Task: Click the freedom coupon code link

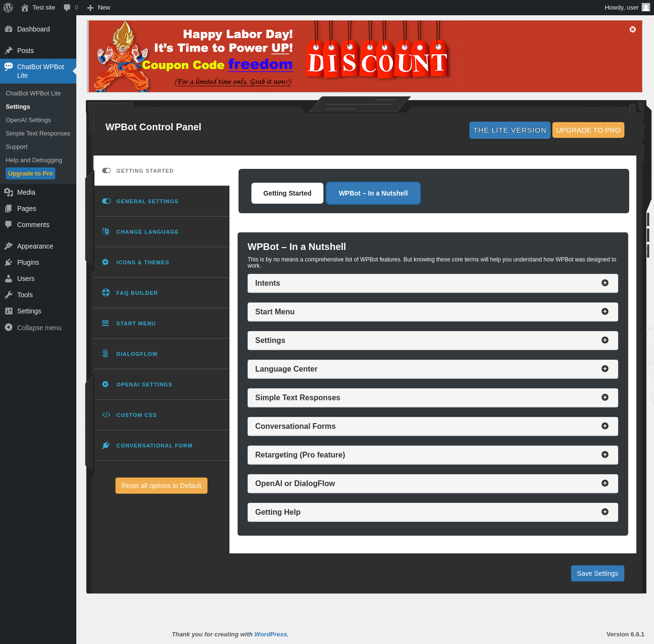Action: (x=260, y=64)
